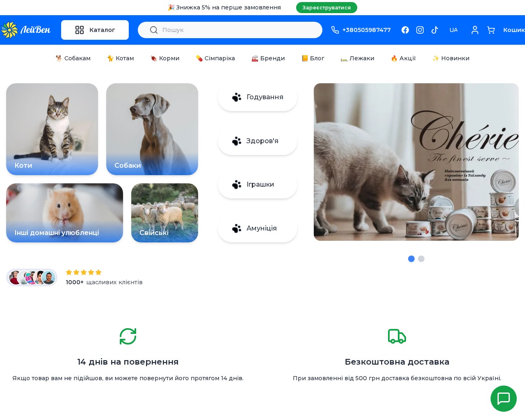Open the Акції promotions menu item
525x420 pixels.
(403, 58)
